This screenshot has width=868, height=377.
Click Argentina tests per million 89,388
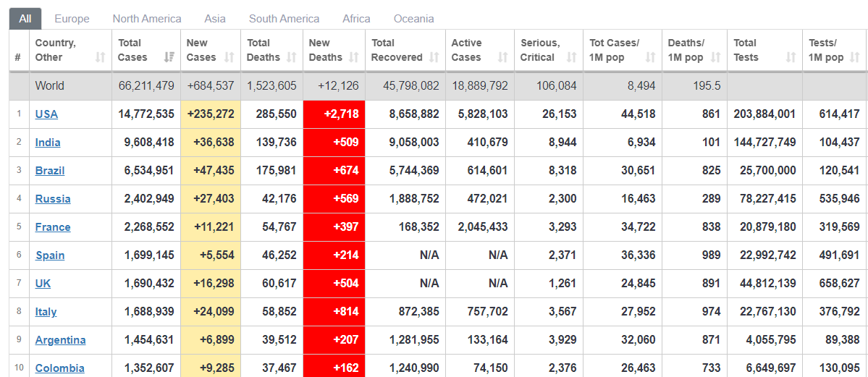coord(842,340)
